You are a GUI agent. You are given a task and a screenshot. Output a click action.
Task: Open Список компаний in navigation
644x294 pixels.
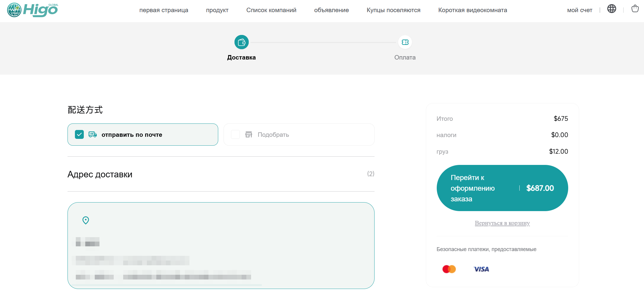271,10
